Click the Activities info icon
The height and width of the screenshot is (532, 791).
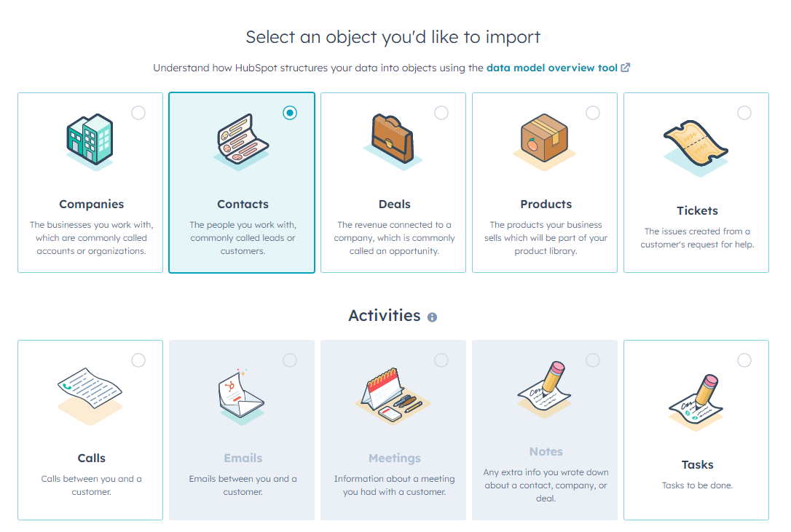click(432, 317)
